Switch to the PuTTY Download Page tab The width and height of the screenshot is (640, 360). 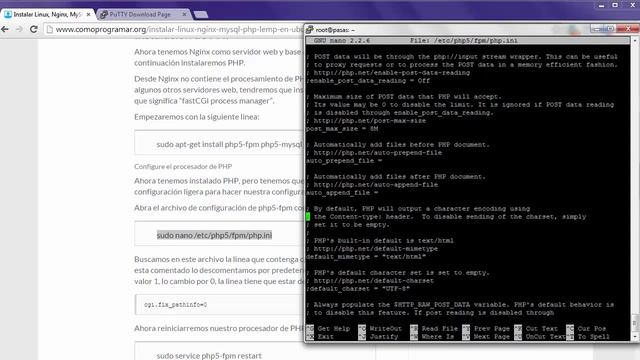click(x=140, y=14)
